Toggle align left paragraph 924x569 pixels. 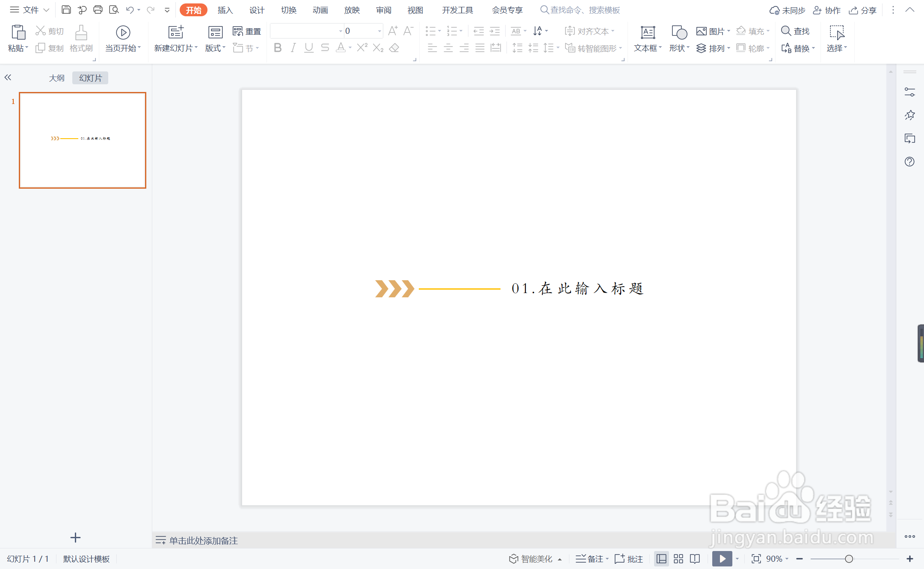click(x=432, y=48)
